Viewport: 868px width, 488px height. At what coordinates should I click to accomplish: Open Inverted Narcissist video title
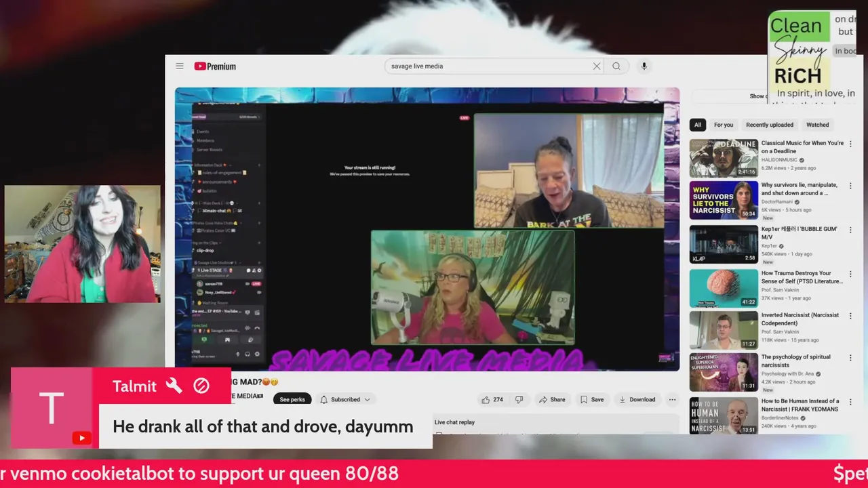tap(800, 319)
